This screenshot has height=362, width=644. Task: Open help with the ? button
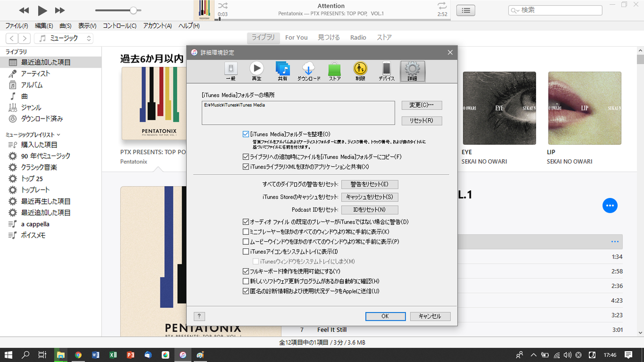[199, 316]
